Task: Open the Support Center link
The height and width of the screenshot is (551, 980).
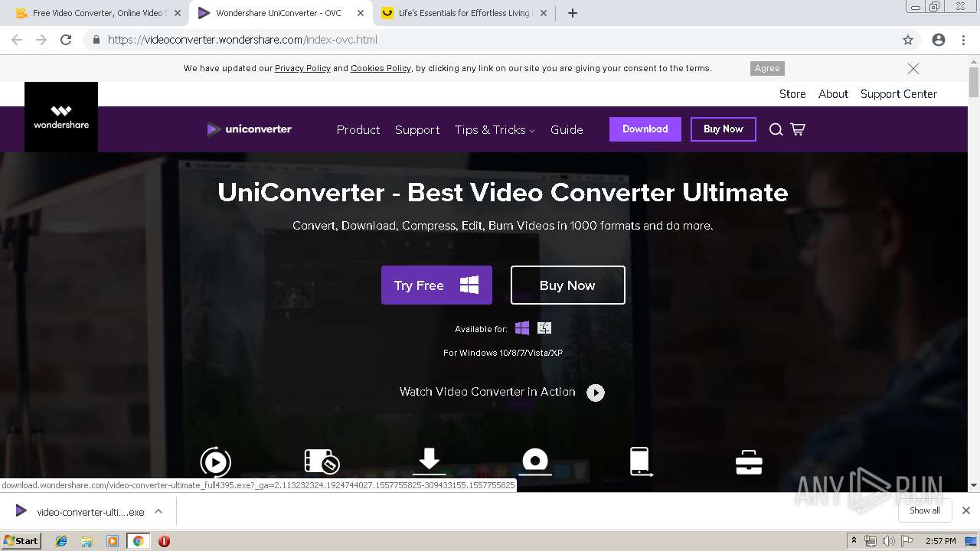Action: tap(899, 94)
